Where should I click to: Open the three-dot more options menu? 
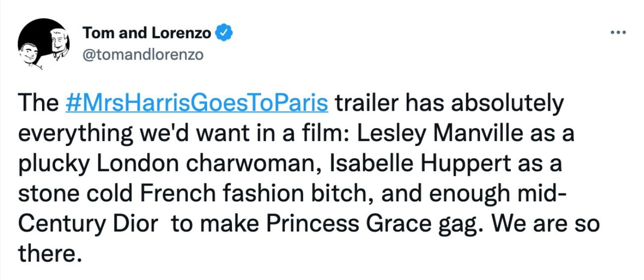point(618,32)
